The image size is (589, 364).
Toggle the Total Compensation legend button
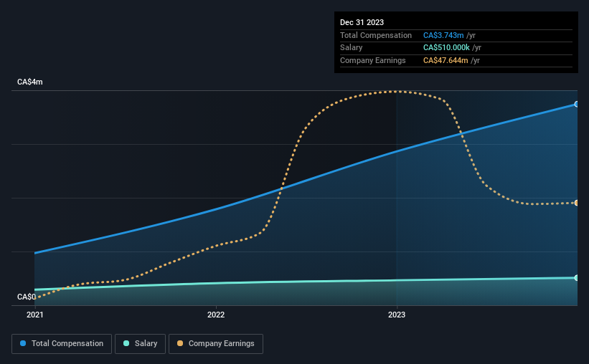click(x=62, y=344)
